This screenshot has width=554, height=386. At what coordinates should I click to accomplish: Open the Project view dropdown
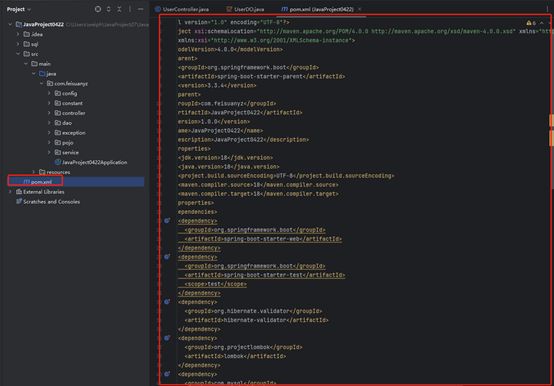point(19,9)
